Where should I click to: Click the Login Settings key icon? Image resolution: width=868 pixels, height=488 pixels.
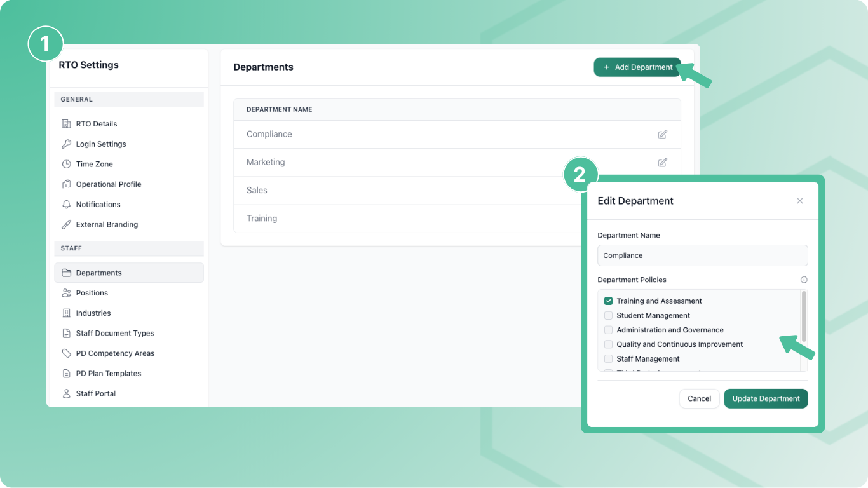coord(66,144)
